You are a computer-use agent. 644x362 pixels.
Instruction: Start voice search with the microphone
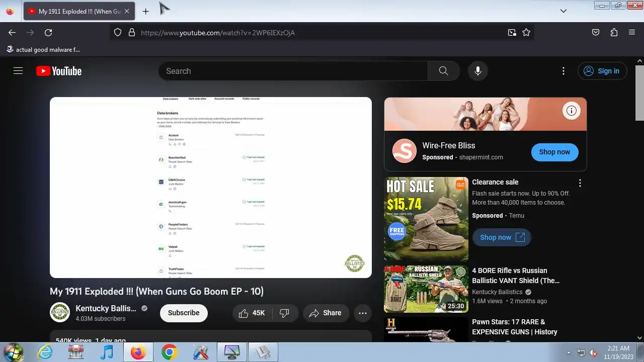tap(478, 71)
